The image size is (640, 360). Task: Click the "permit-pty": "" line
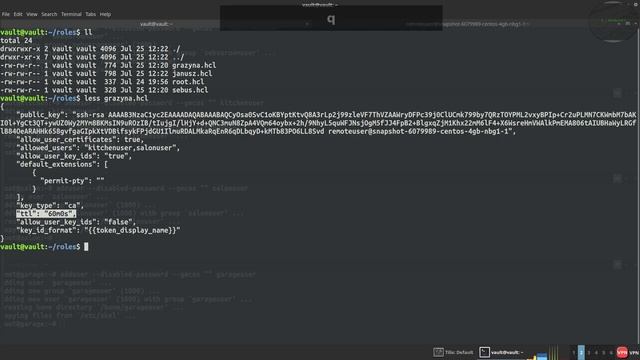[72, 180]
